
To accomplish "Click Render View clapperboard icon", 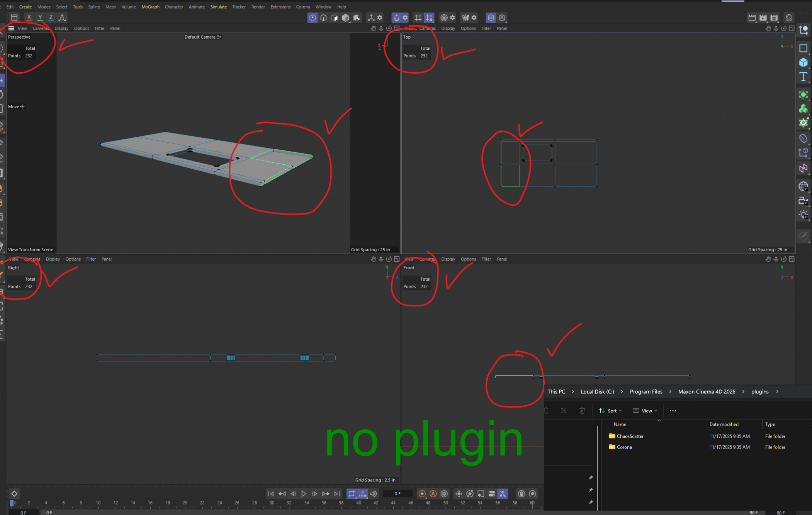I will [x=752, y=18].
